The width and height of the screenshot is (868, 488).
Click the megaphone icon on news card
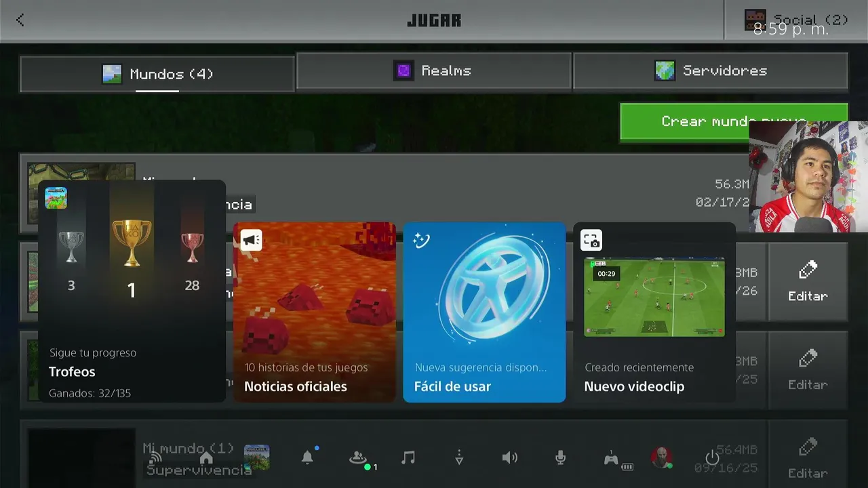click(251, 240)
